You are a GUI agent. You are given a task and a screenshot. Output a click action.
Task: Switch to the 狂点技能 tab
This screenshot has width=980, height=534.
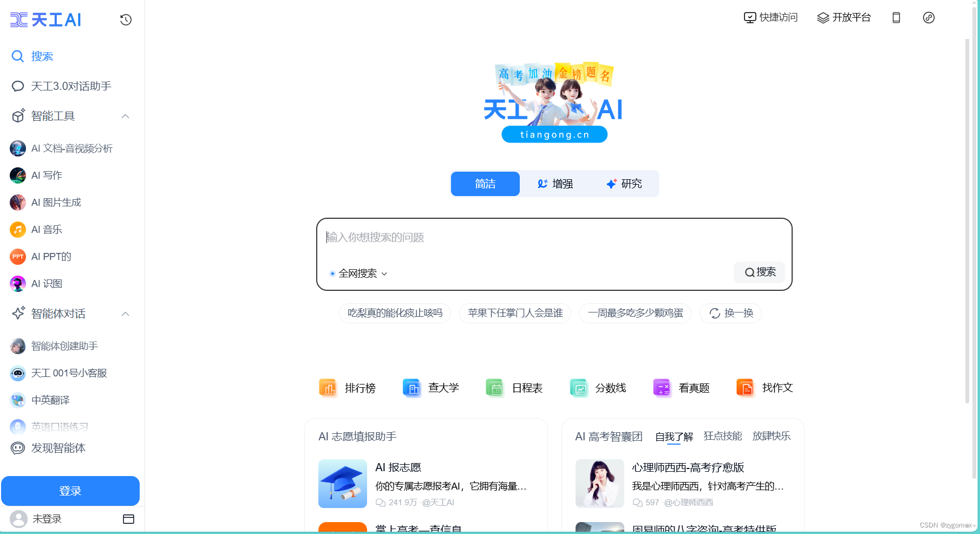click(723, 436)
